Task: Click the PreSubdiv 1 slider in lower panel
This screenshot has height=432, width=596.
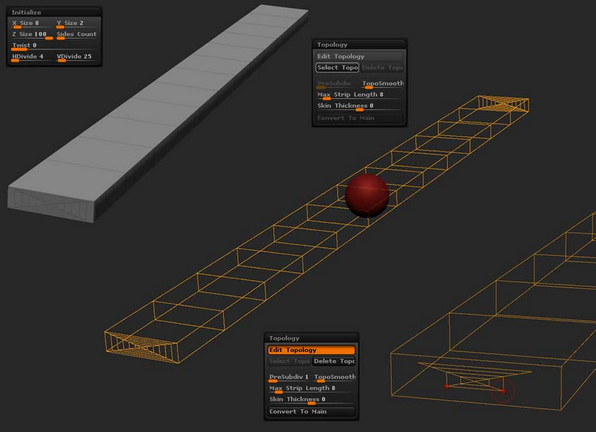Action: (x=290, y=377)
